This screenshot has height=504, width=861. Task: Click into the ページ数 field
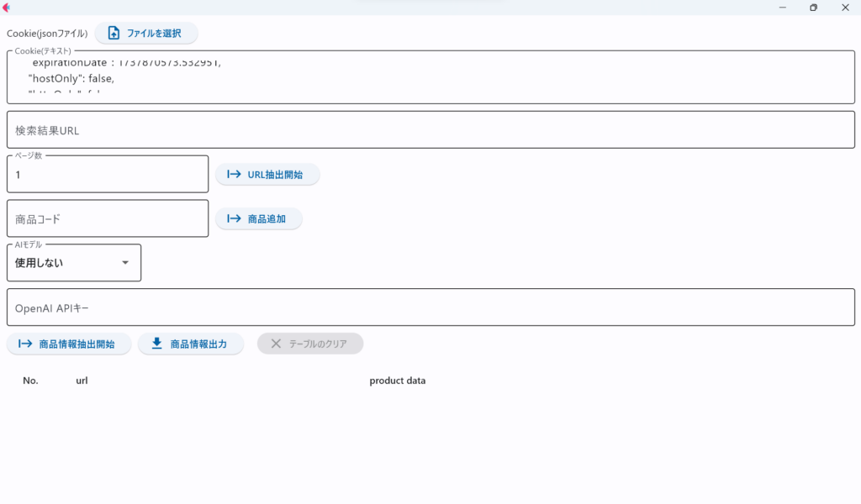click(x=108, y=175)
